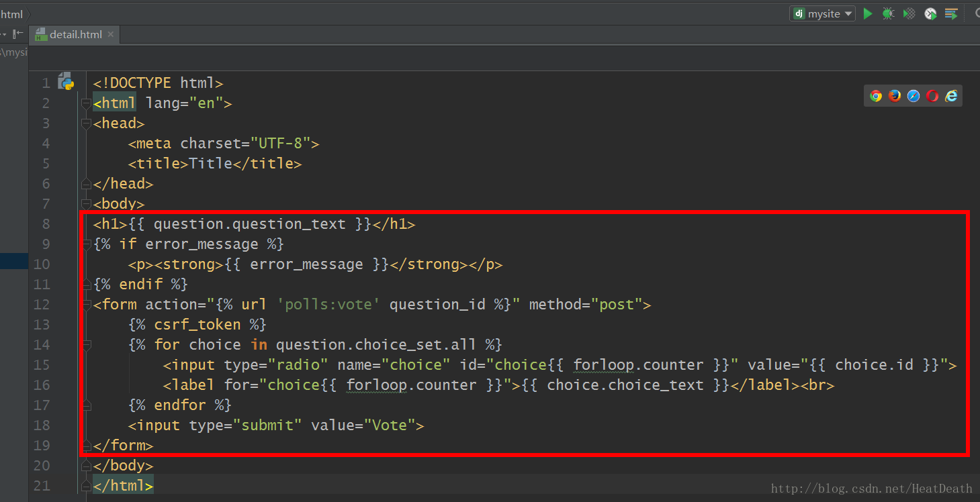Collapse the for choice loop fold
This screenshot has height=502, width=980.
(x=85, y=345)
